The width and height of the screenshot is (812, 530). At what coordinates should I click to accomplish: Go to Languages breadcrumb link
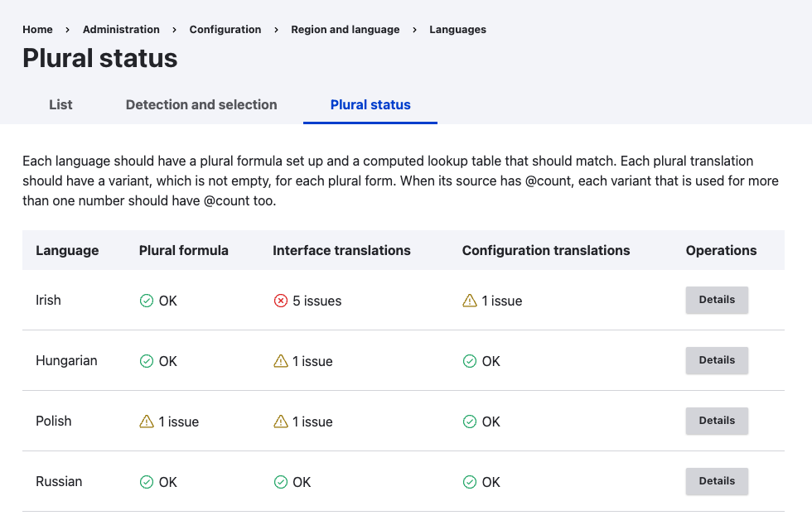[457, 30]
